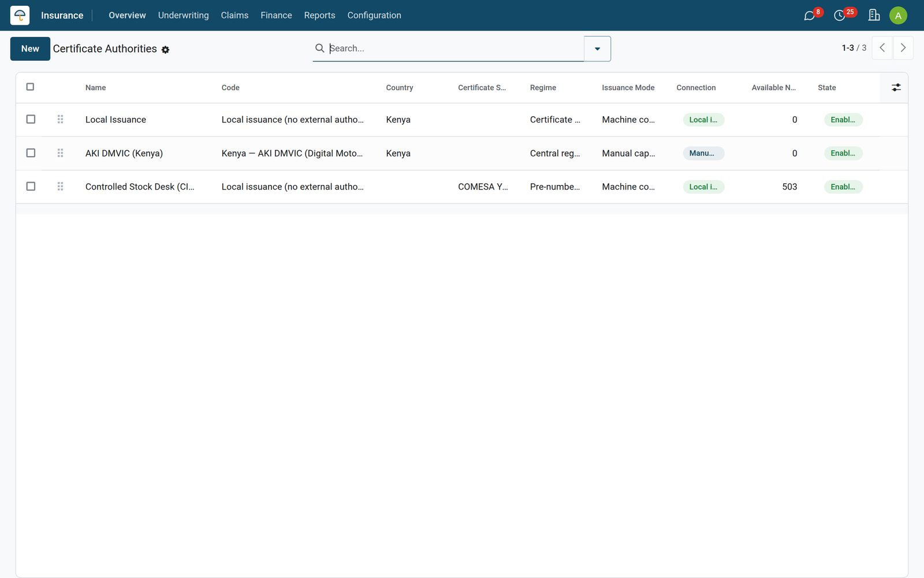Click the gear icon beside Certificate Authorities
Image resolution: width=924 pixels, height=578 pixels.
165,50
